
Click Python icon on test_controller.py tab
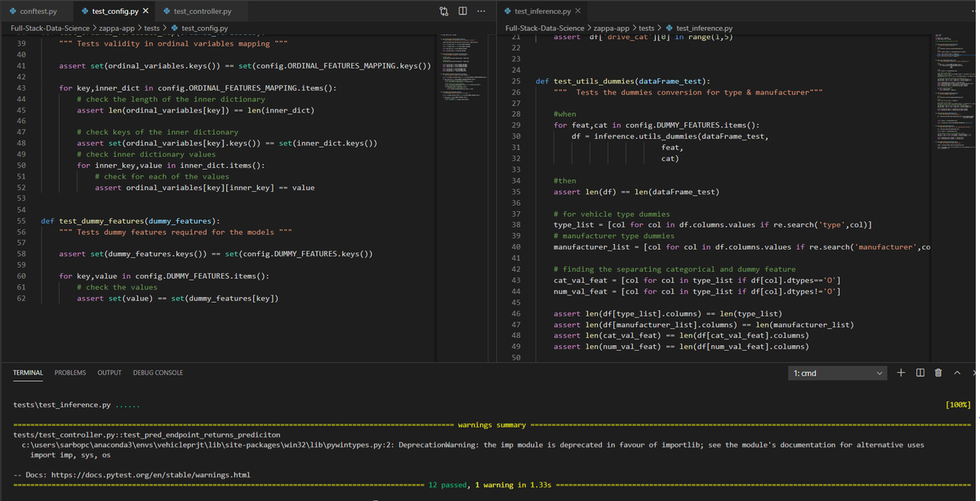pos(167,11)
